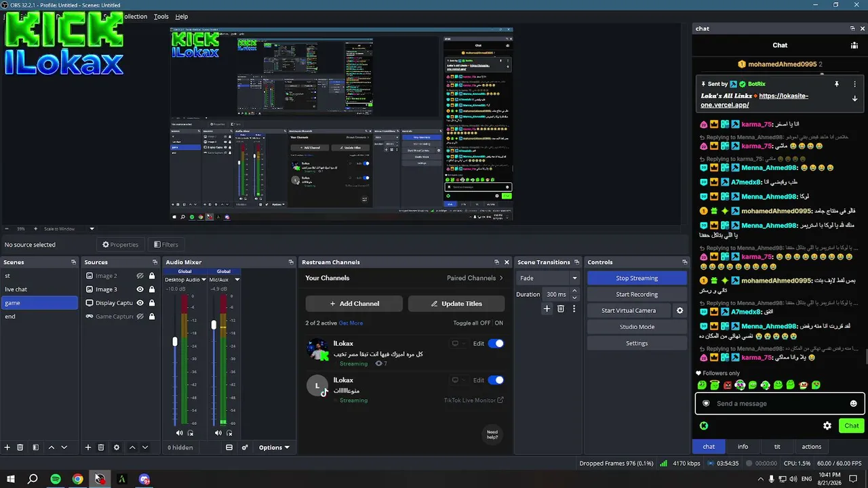Mute the Mic/Aux speaker icon
The image size is (868, 488).
tap(218, 432)
